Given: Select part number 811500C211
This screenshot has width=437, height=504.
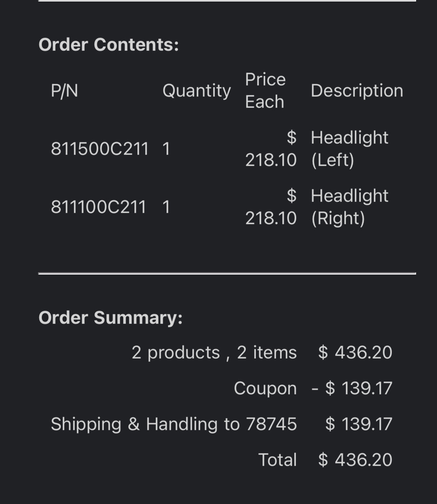Looking at the screenshot, I should pyautogui.click(x=100, y=149).
